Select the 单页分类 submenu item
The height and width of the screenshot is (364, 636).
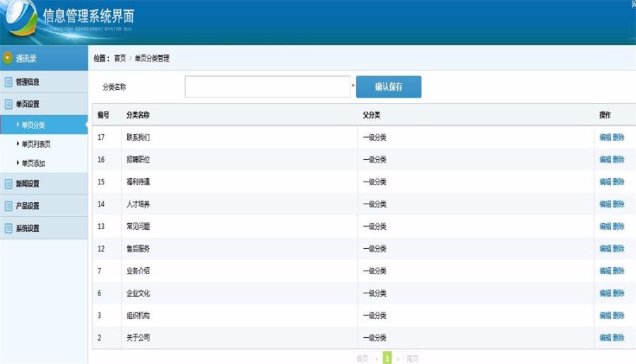coord(33,125)
